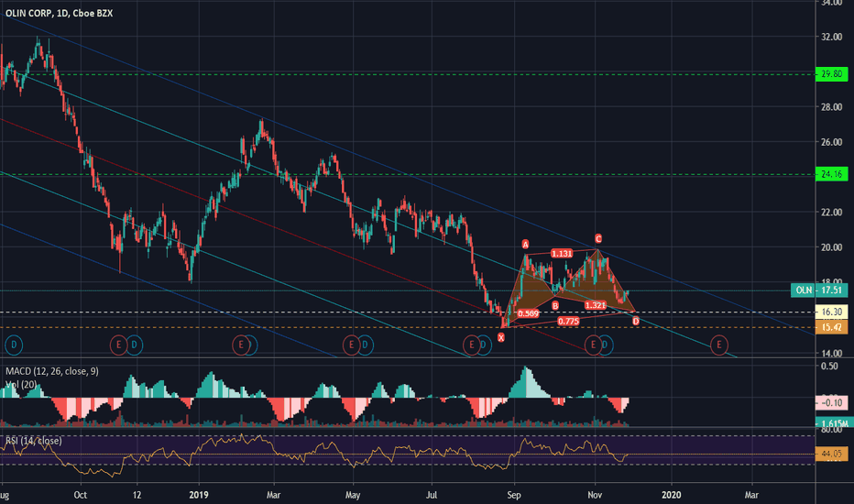Click the orange 44.05 RSI value tag

(x=831, y=454)
